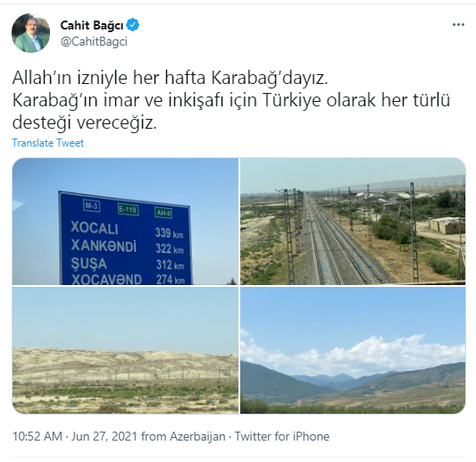Image resolution: width=476 pixels, height=462 pixels.
Task: Click the Translate Tweet link
Action: tap(48, 143)
